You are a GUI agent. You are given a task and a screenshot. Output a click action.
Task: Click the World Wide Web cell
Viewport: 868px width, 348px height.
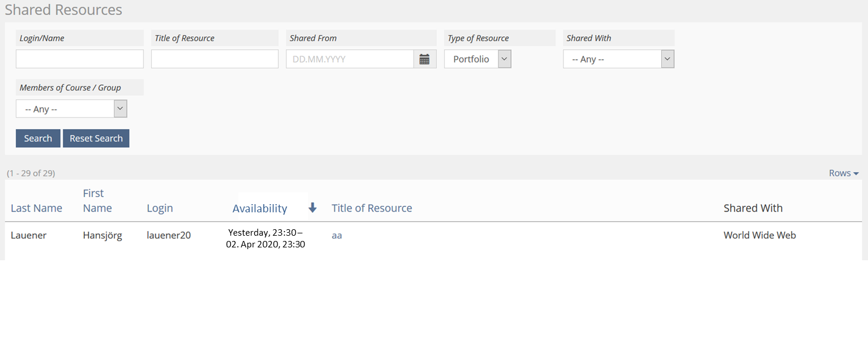click(760, 236)
